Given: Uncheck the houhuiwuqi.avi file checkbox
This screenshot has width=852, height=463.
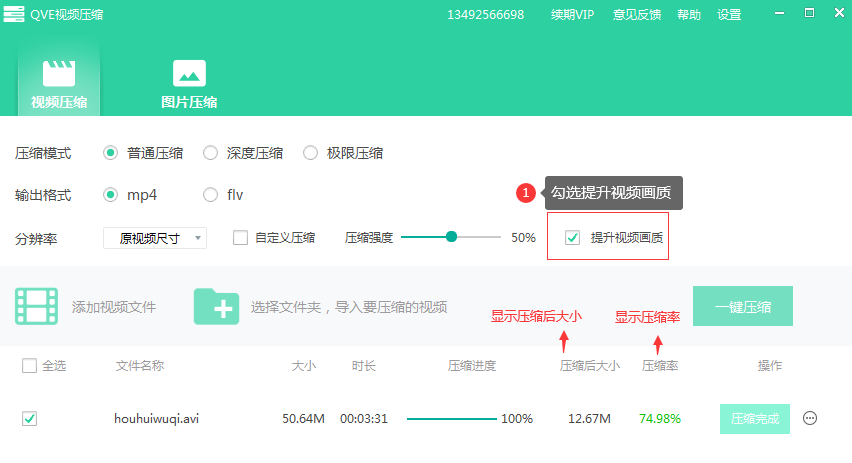Looking at the screenshot, I should [29, 419].
